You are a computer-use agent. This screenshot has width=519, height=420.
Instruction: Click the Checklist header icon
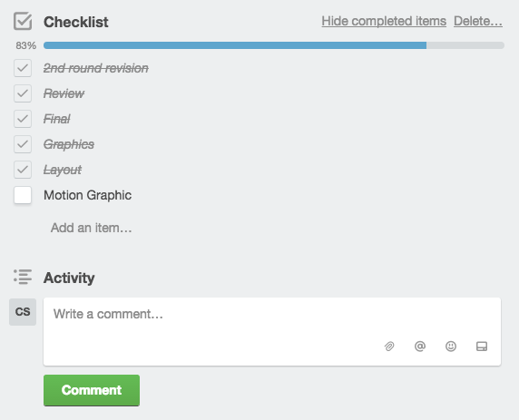(x=23, y=21)
